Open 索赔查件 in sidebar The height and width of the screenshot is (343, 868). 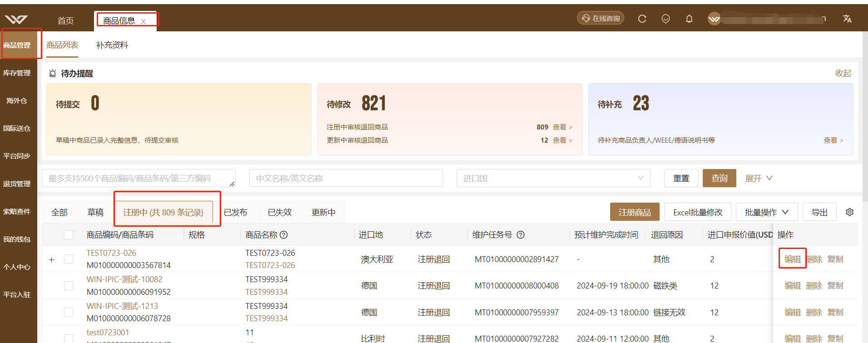[17, 211]
